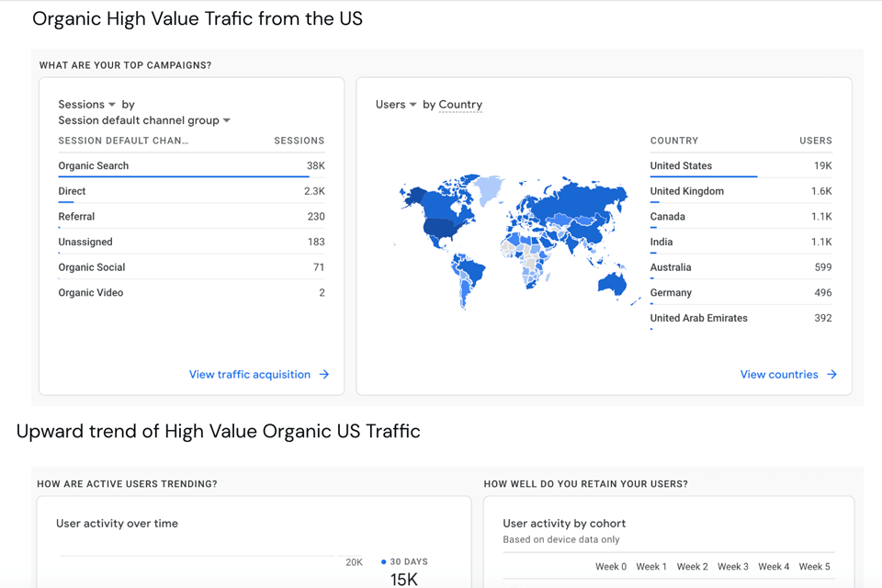Viewport: 882px width, 588px height.
Task: Select United Arab Emirates row
Action: 698,318
